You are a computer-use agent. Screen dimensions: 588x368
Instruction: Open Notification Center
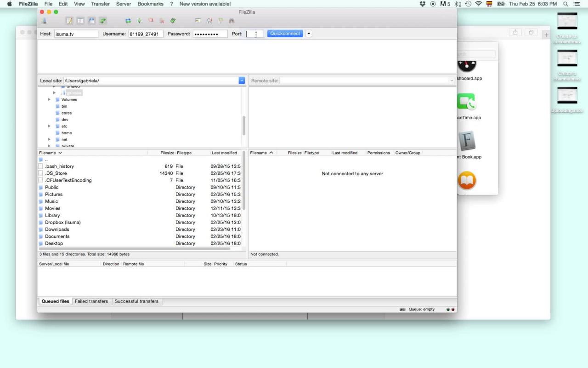pyautogui.click(x=577, y=4)
